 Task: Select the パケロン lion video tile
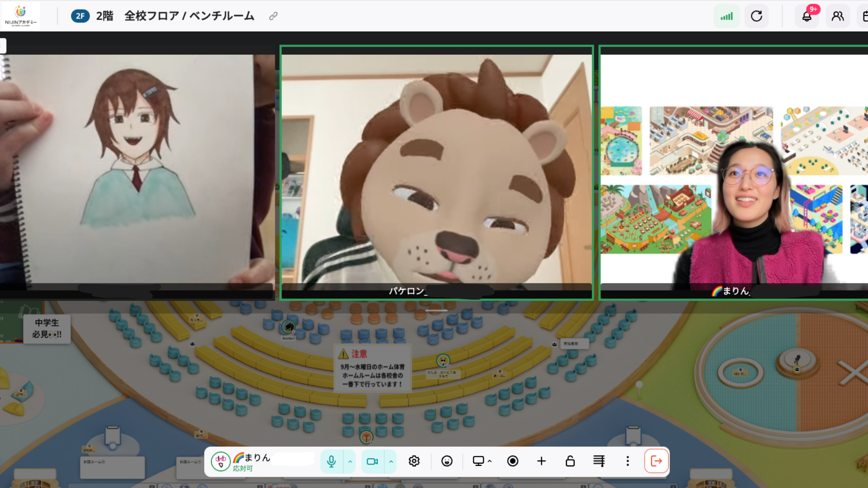click(x=437, y=173)
